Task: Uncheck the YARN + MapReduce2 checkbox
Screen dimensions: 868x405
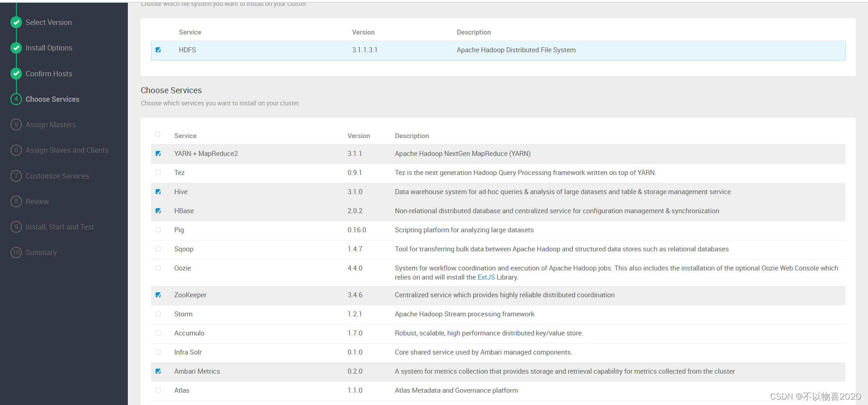Action: pos(158,154)
